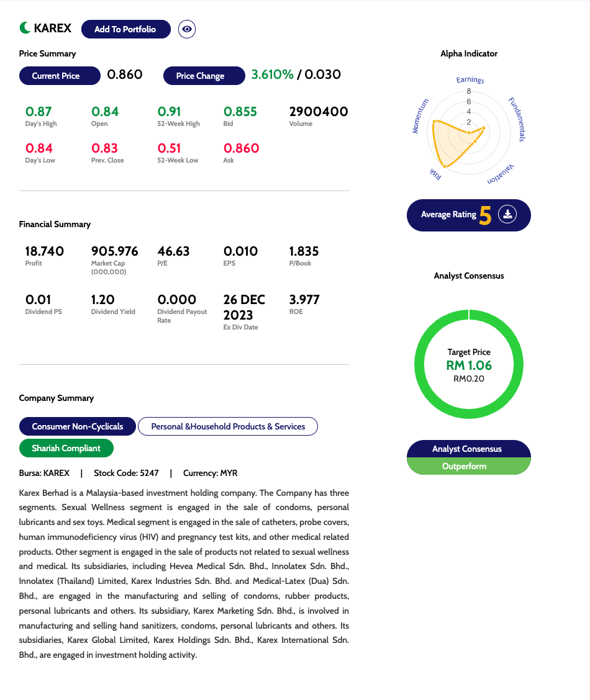Click the green crescent moon icon beside KAREX
590x700 pixels.
tap(25, 28)
